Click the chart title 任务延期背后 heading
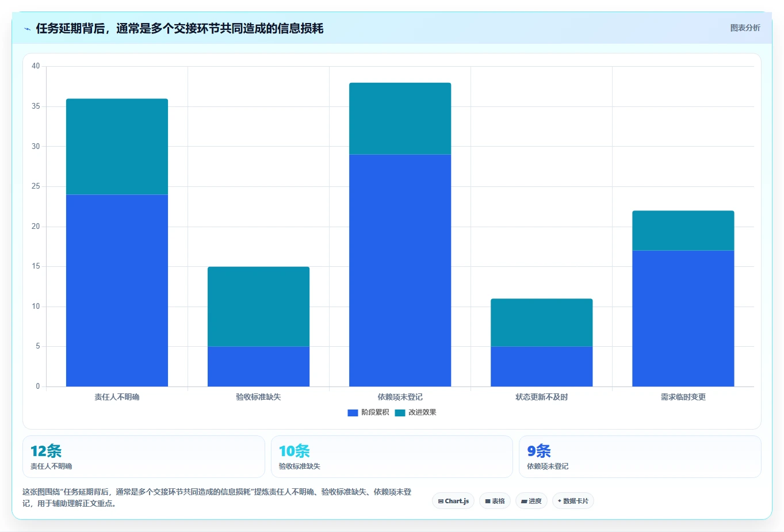This screenshot has width=784, height=532. click(179, 28)
